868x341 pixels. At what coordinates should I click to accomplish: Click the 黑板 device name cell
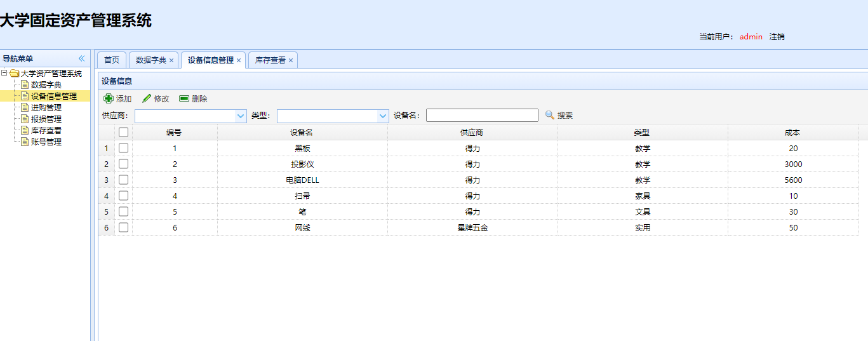point(302,148)
